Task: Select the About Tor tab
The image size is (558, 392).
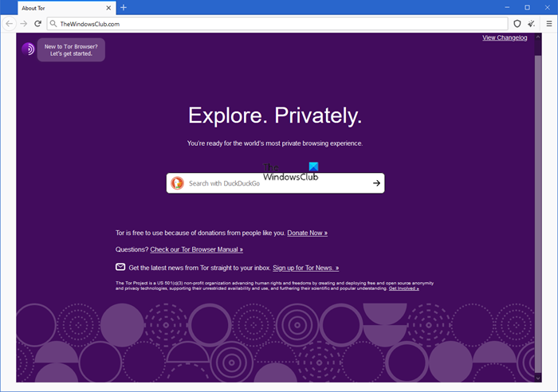Action: point(66,8)
